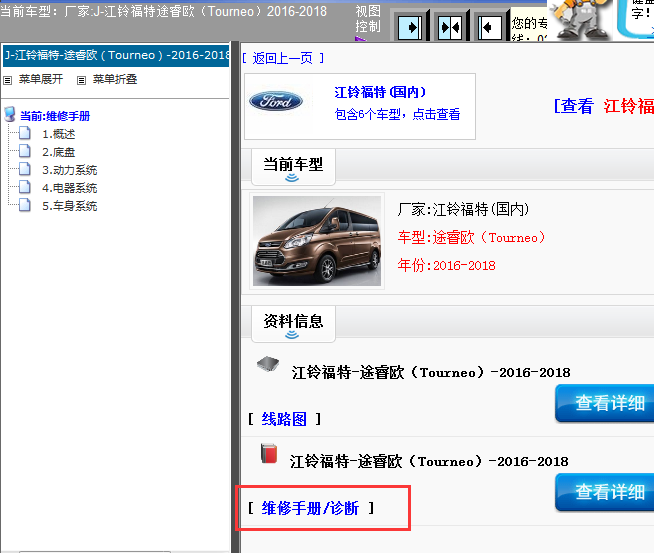Click the collapse-left-panel arrow icon
Viewport: 654px width, 553px height.
click(x=488, y=26)
